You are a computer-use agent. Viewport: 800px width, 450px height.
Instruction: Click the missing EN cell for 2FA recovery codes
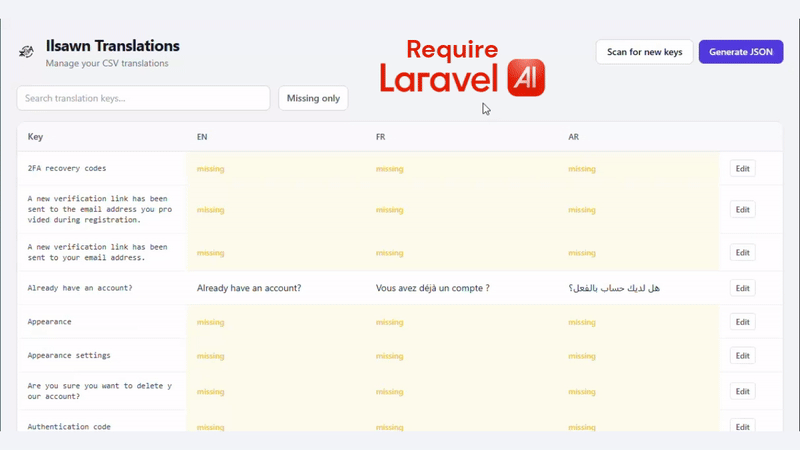210,169
